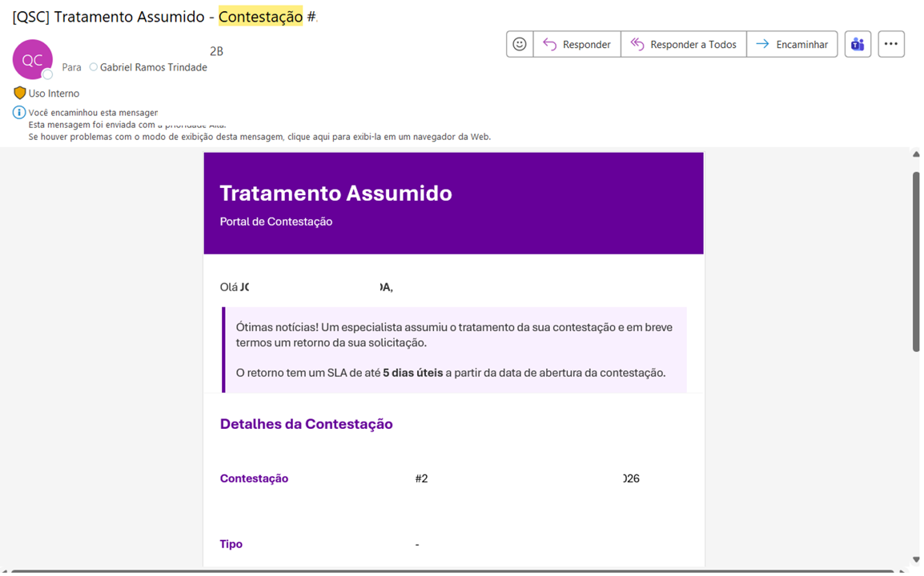Screen dimensions: 924x576
Task: Click the orange Uso Interno shield icon
Action: (18, 93)
